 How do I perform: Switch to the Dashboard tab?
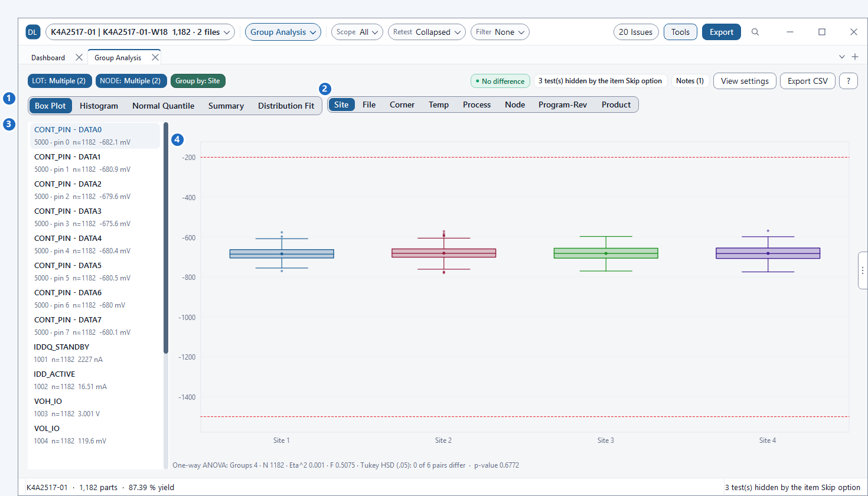tap(48, 58)
